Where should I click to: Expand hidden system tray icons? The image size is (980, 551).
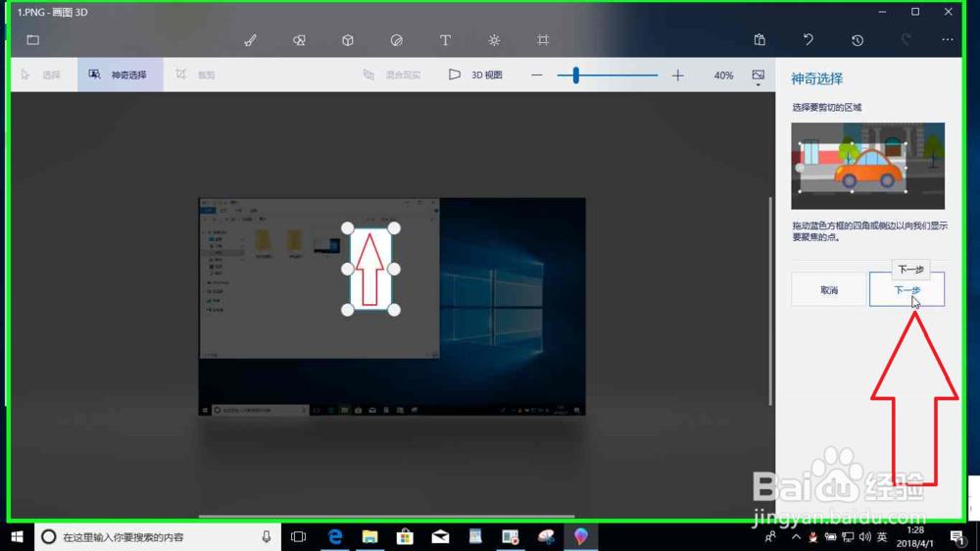pos(796,536)
